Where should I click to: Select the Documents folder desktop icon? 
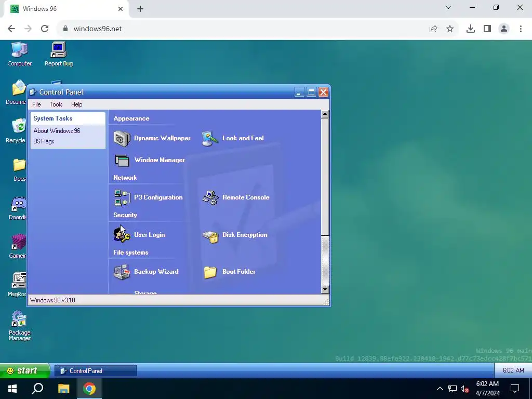pyautogui.click(x=16, y=92)
